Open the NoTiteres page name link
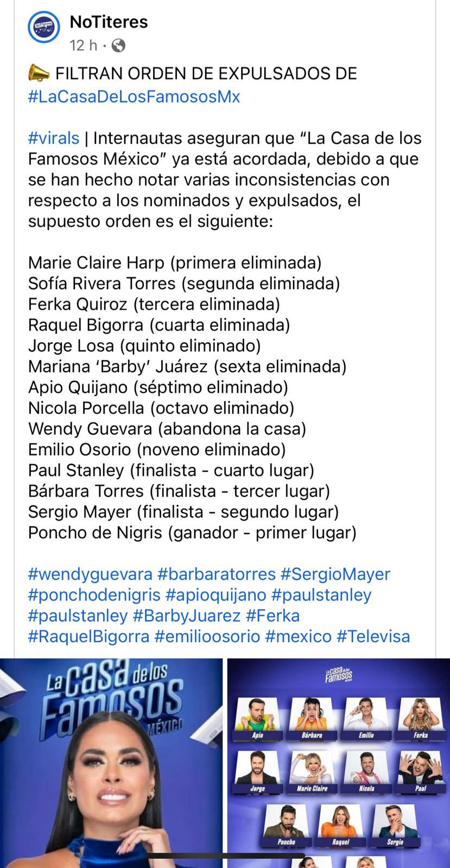The image size is (450, 868). 109,22
